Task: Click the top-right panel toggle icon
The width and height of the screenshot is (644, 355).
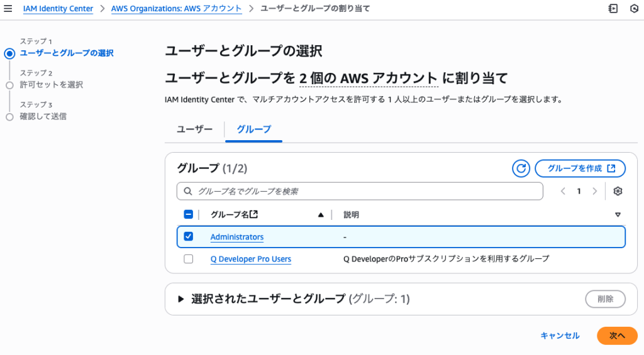Action: point(613,9)
